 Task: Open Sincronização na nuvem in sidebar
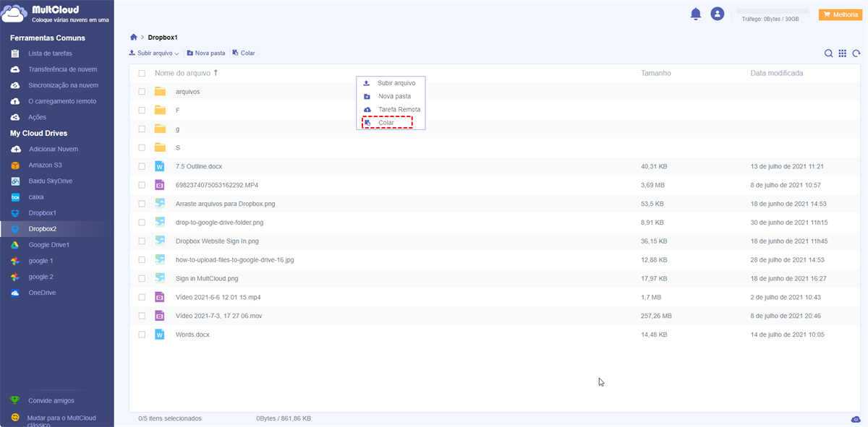[63, 85]
